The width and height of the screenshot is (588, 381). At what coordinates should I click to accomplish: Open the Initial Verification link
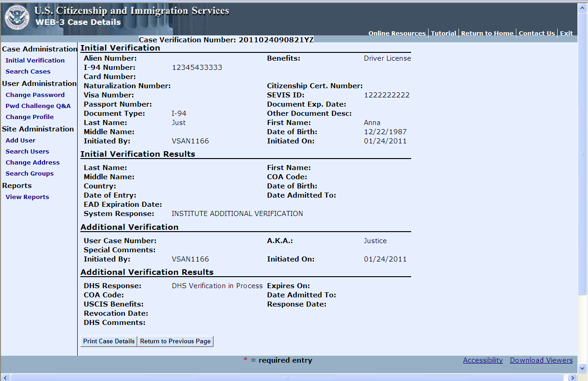35,60
